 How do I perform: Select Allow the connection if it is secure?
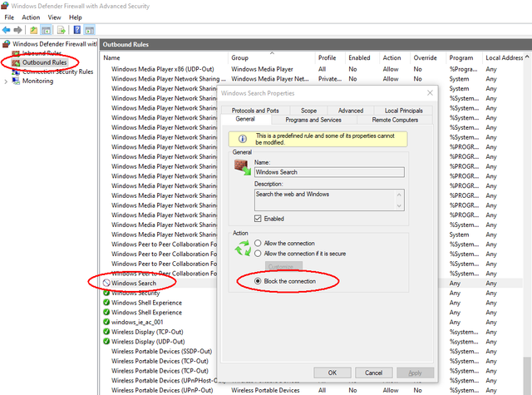point(258,254)
